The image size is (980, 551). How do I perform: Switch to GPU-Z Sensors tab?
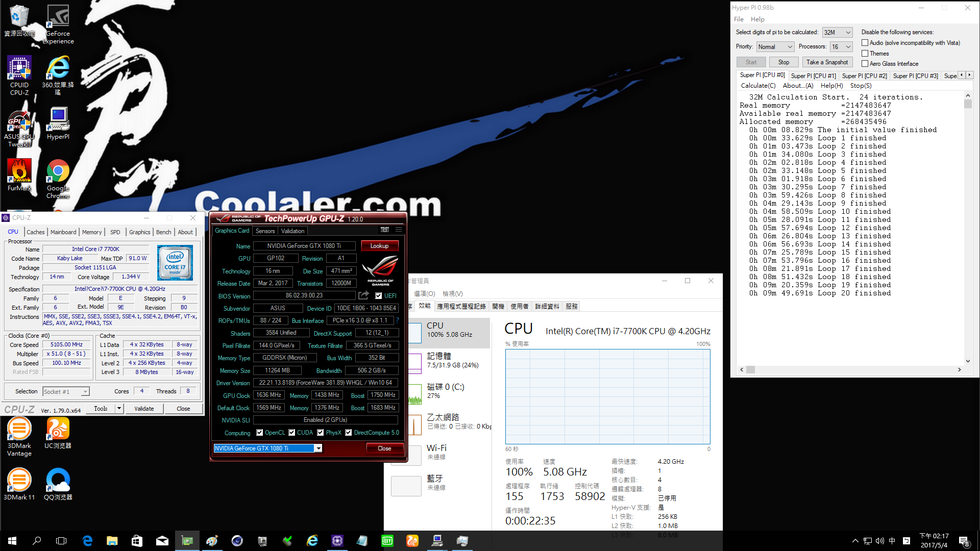click(265, 231)
